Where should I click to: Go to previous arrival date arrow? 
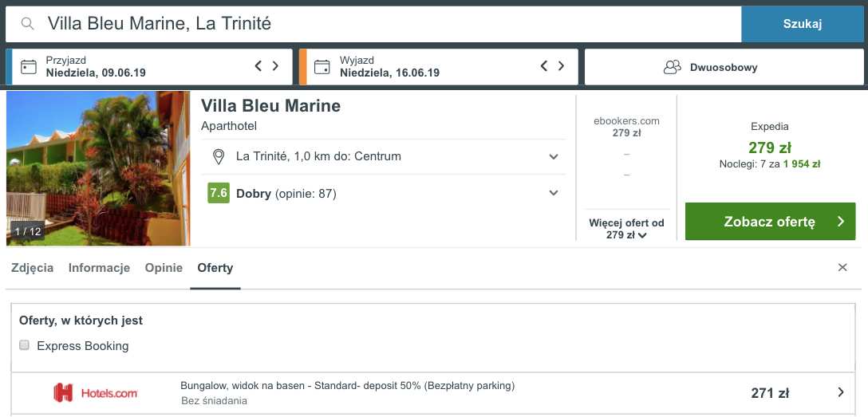tap(258, 66)
